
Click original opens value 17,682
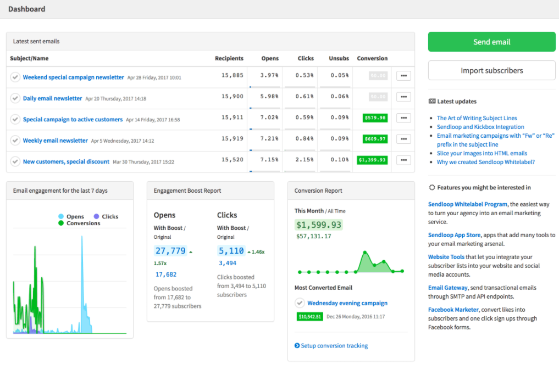tap(166, 275)
